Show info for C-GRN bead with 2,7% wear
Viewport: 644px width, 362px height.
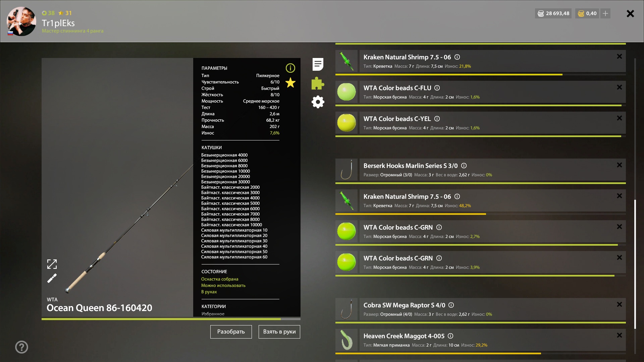[439, 227]
